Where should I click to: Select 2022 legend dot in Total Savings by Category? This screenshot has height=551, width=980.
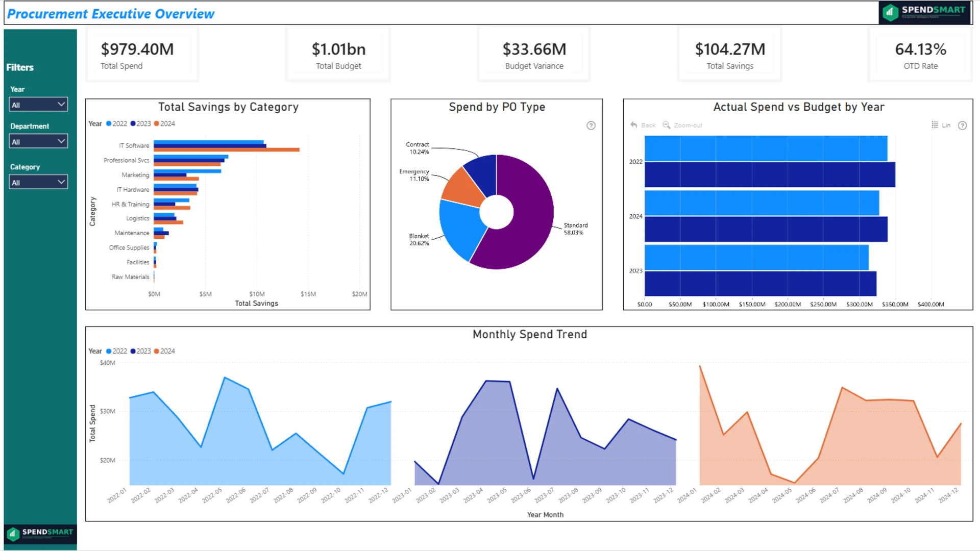point(109,123)
